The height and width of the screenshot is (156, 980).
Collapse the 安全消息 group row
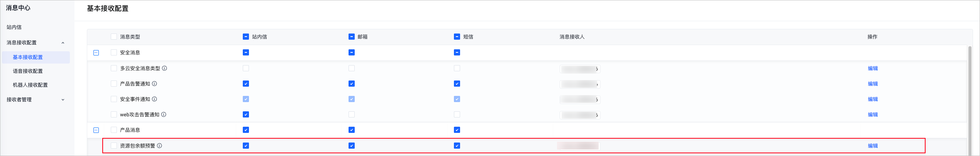click(96, 53)
